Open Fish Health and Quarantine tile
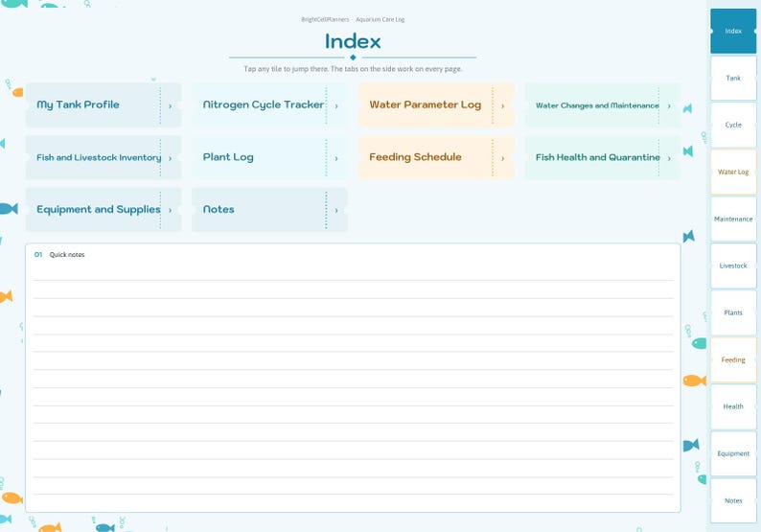Screen dimensions: 761x532 point(602,157)
